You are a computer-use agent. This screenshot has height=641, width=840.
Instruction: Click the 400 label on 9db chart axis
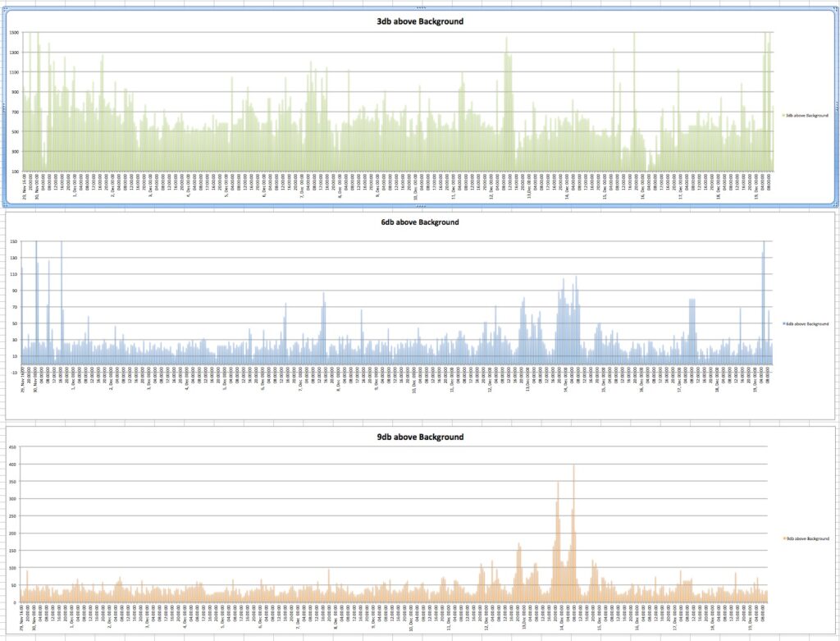pos(12,465)
